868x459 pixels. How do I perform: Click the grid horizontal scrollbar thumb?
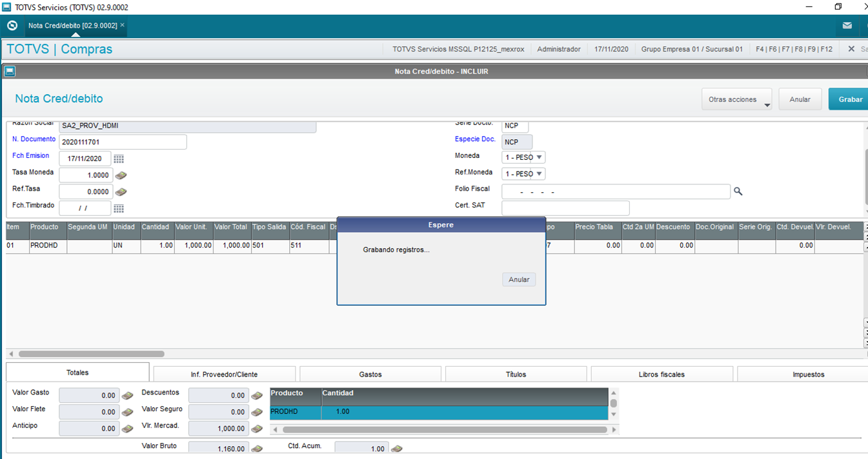pyautogui.click(x=91, y=354)
